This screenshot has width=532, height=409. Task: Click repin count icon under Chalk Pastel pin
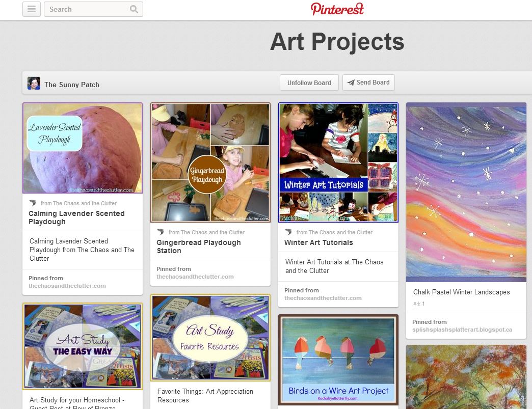(x=417, y=304)
